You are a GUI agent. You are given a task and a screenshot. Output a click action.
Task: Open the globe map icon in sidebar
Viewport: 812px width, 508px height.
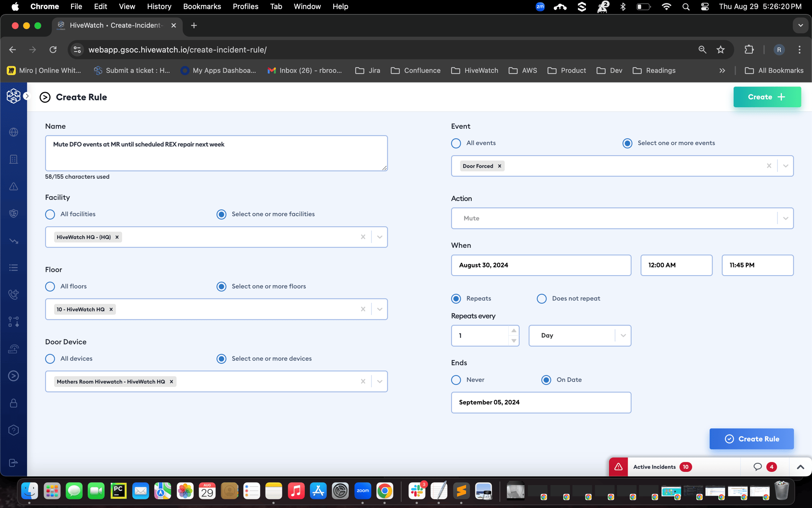[13, 132]
